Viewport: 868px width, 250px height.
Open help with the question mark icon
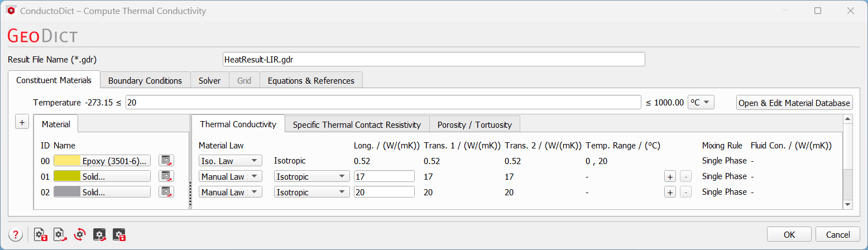pos(16,235)
